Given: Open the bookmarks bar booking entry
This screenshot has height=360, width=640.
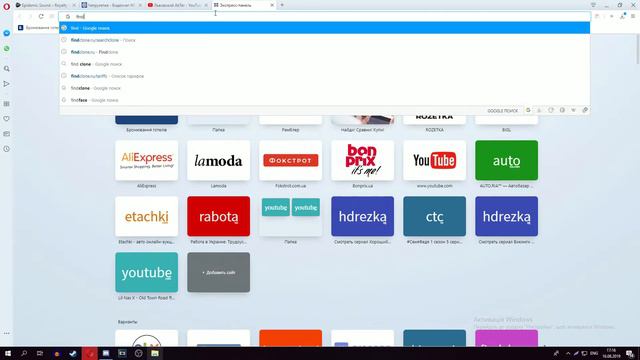Looking at the screenshot, I should point(38,28).
